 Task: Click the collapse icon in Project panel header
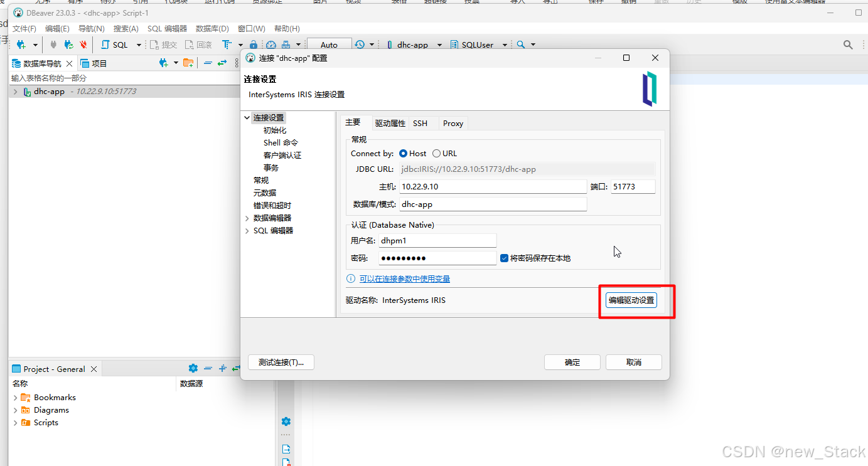(x=208, y=368)
